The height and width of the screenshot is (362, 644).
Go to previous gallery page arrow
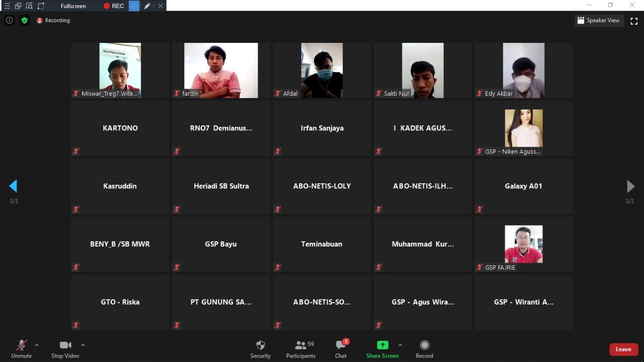13,186
